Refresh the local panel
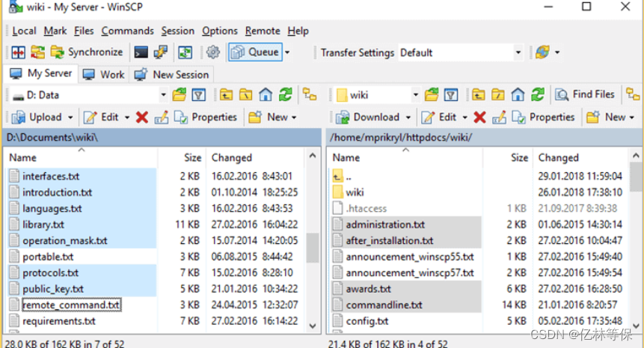This screenshot has width=644, height=348. [x=286, y=95]
